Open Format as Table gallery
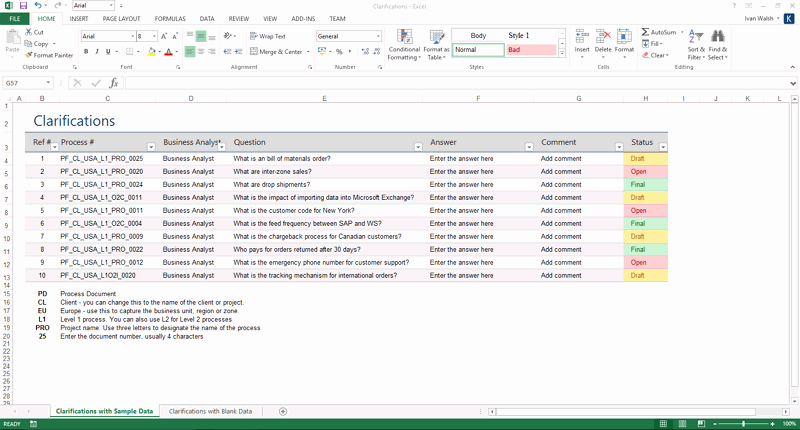The width and height of the screenshot is (800, 430). pos(436,45)
